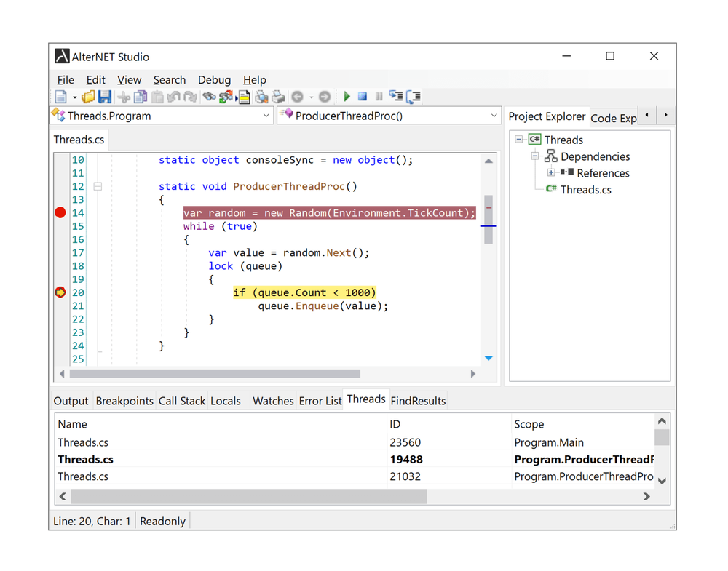
Task: Open the Debug menu
Action: point(214,80)
